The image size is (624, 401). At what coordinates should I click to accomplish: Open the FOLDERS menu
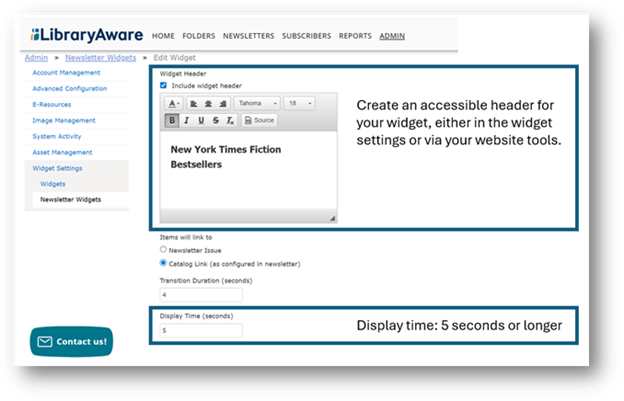(199, 36)
